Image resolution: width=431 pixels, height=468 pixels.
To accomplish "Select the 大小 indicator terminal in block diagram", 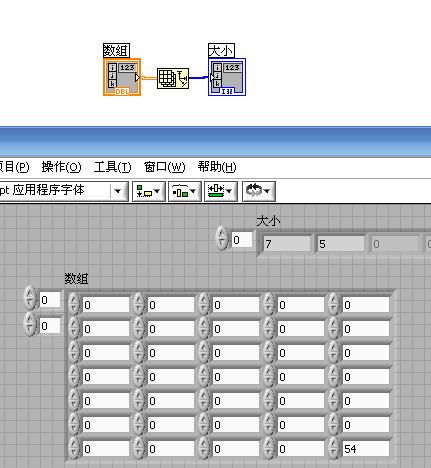I will click(x=227, y=77).
